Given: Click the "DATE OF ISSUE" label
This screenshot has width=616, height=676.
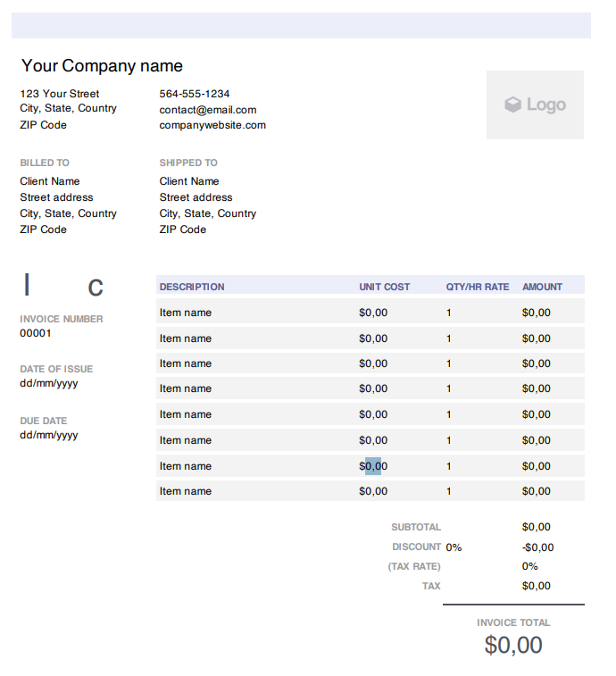Looking at the screenshot, I should (56, 369).
